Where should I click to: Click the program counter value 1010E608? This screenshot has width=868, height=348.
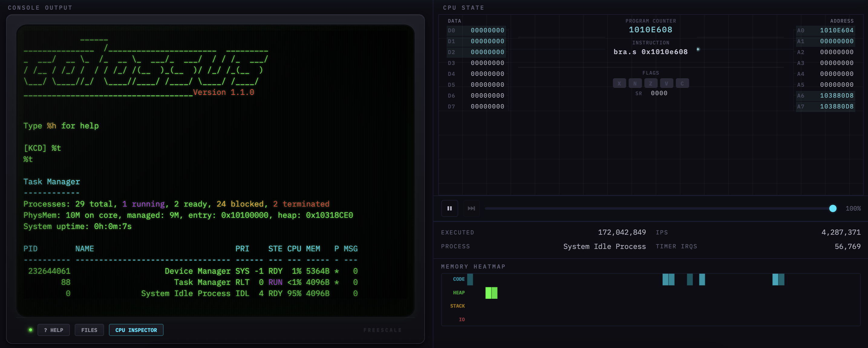coord(650,30)
